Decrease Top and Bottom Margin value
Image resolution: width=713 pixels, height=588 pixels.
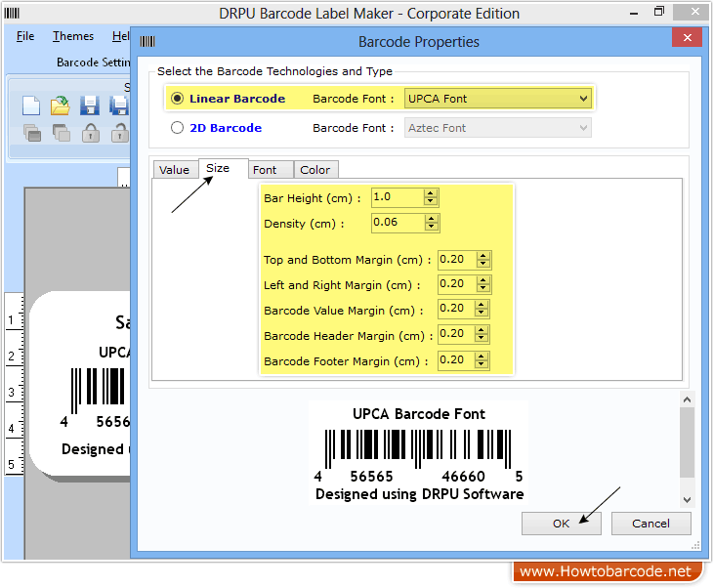[x=482, y=265]
